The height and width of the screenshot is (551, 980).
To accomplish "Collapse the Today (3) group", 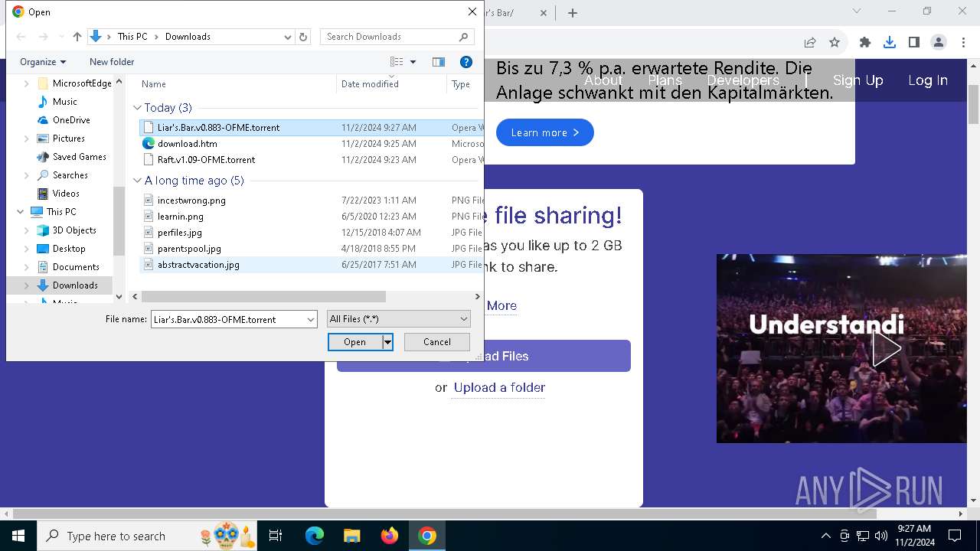I will coord(138,108).
